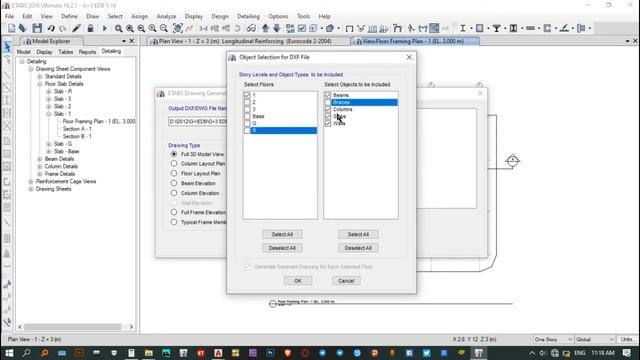
Task: Toggle the floor 1 checkbox
Action: tap(247, 95)
